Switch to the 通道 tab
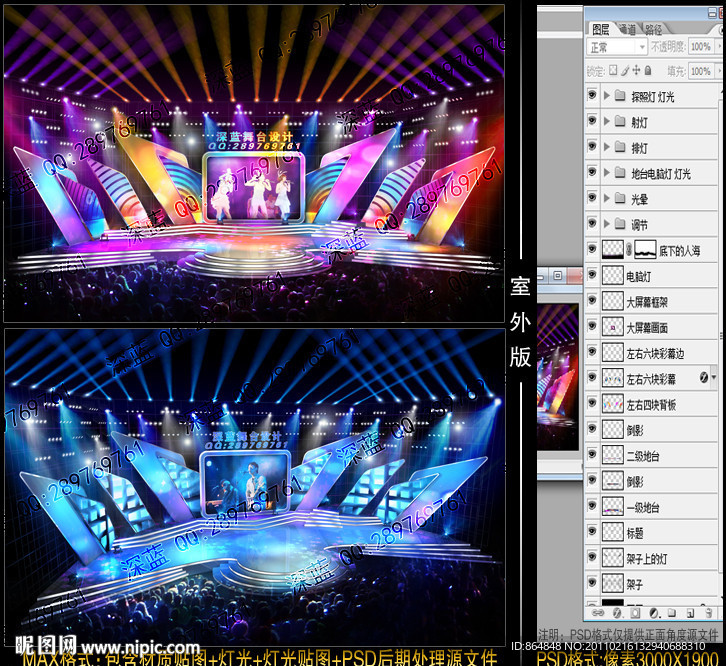Screen dimensions: 726x666 627,30
